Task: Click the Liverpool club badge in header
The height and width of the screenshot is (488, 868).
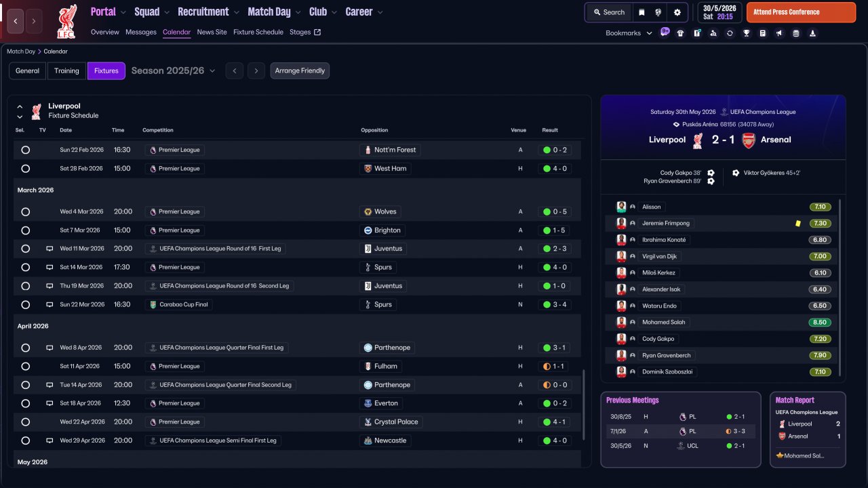Action: [66, 21]
